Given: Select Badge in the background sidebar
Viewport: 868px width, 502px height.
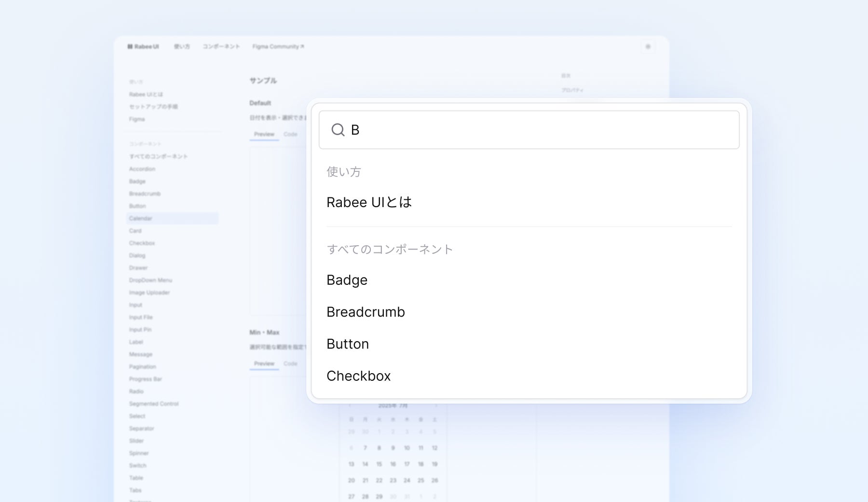Looking at the screenshot, I should [137, 181].
